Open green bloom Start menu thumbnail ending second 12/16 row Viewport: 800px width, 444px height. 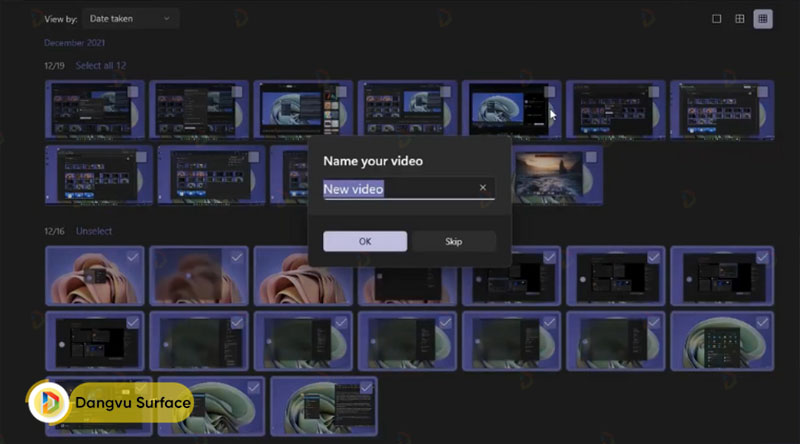(x=722, y=341)
